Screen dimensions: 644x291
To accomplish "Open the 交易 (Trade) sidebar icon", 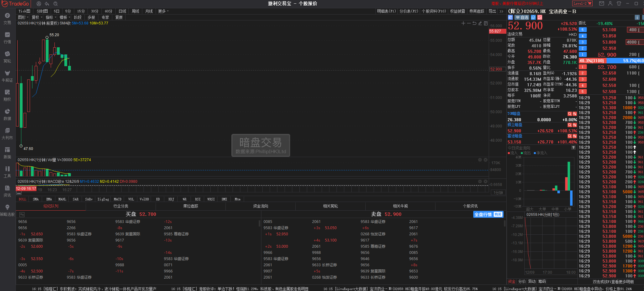I will (7, 19).
